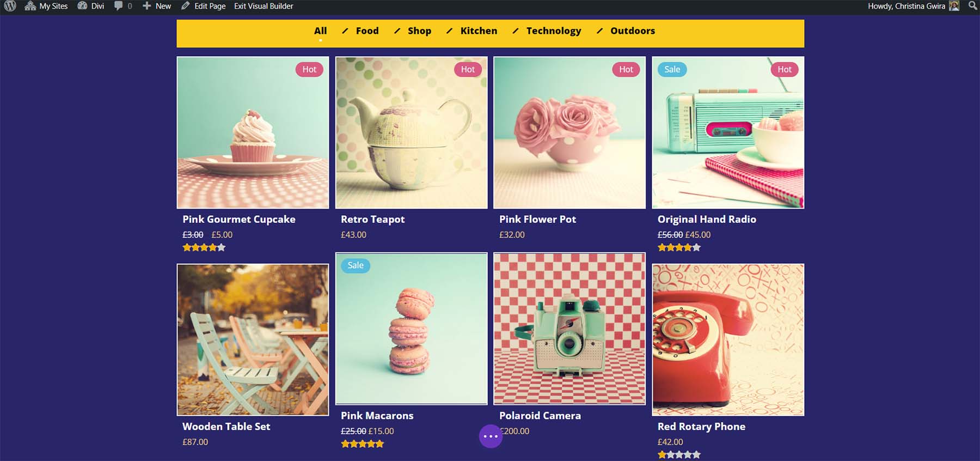
Task: Switch to the Technology category filter
Action: (553, 31)
